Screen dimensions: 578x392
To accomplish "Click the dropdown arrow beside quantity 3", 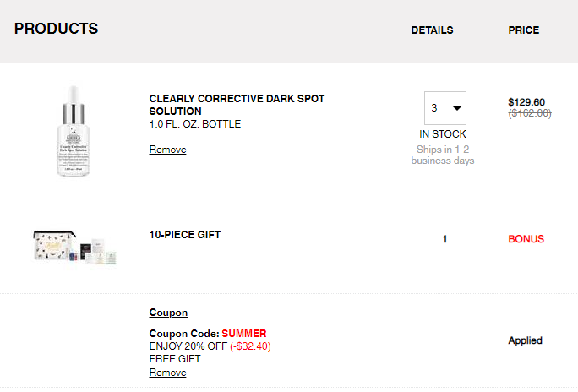I will [x=457, y=108].
